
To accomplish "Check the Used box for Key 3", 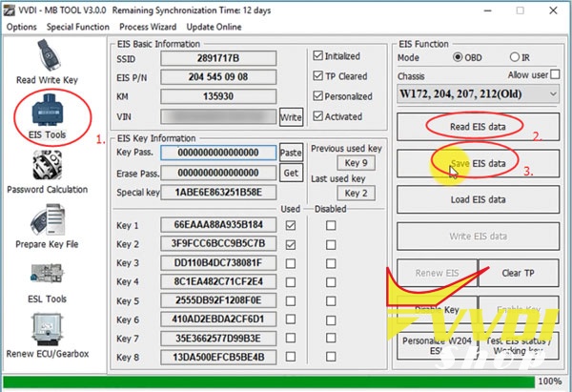I will 291,263.
